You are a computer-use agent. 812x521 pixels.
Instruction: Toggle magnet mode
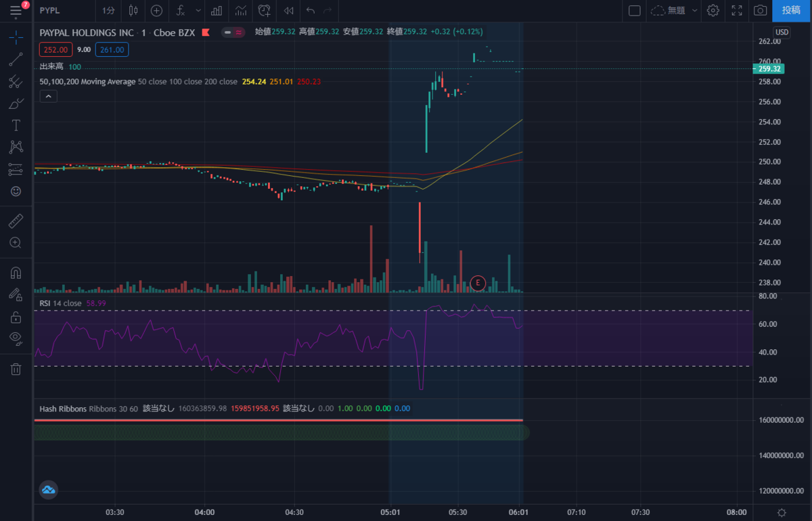(x=16, y=273)
